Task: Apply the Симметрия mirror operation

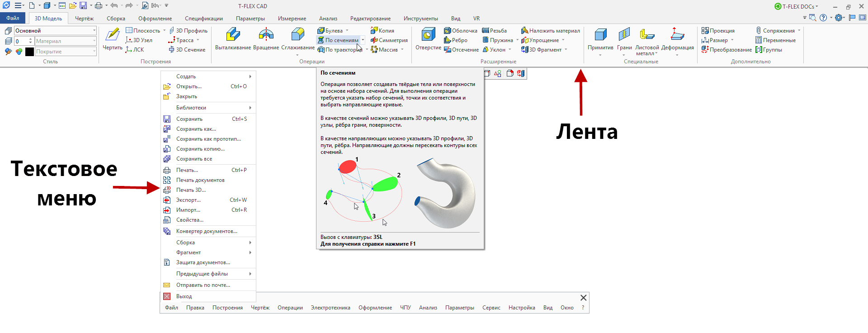Action: tap(389, 40)
